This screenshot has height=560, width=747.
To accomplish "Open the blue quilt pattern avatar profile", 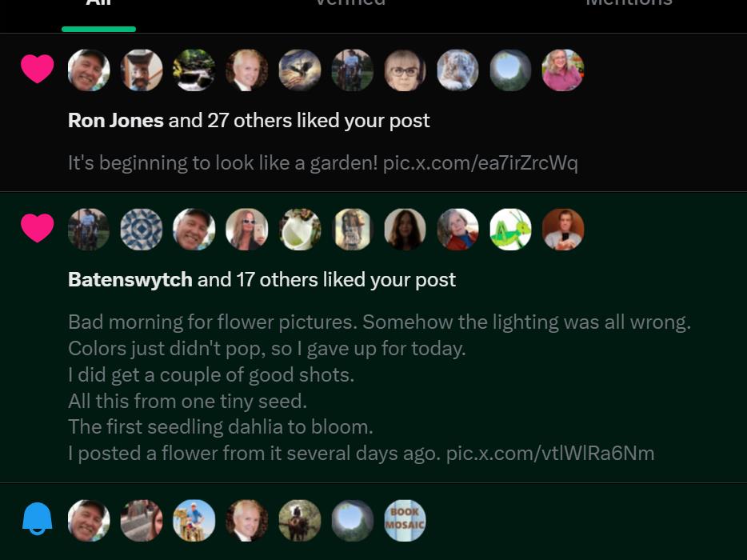I will (142, 230).
